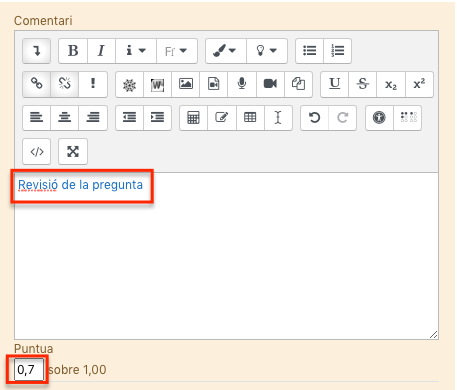Insert an unordered bullet list
Screen dimensions: 457x390
tap(309, 51)
